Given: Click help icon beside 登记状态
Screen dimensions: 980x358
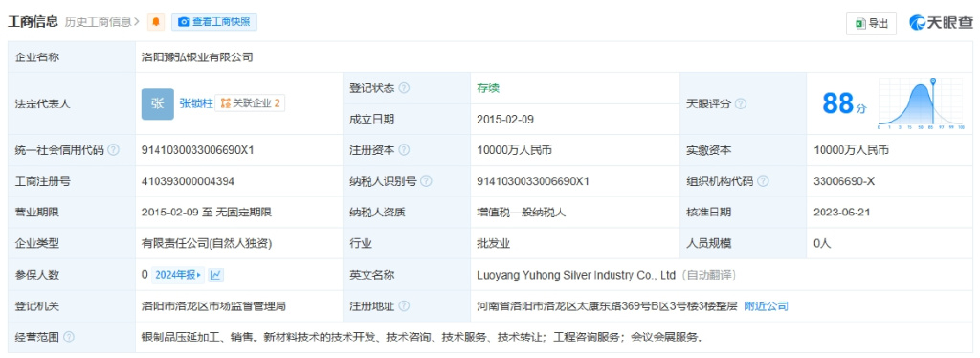Looking at the screenshot, I should 405,88.
